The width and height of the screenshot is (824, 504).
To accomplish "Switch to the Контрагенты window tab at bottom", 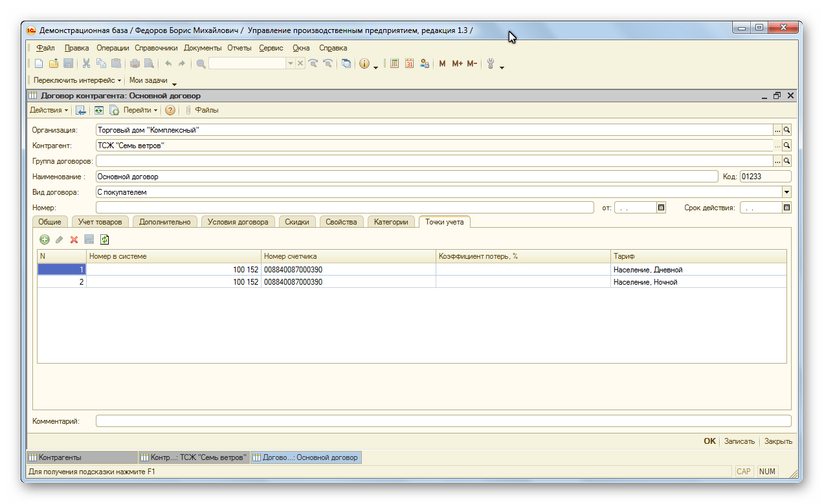I will tap(82, 457).
